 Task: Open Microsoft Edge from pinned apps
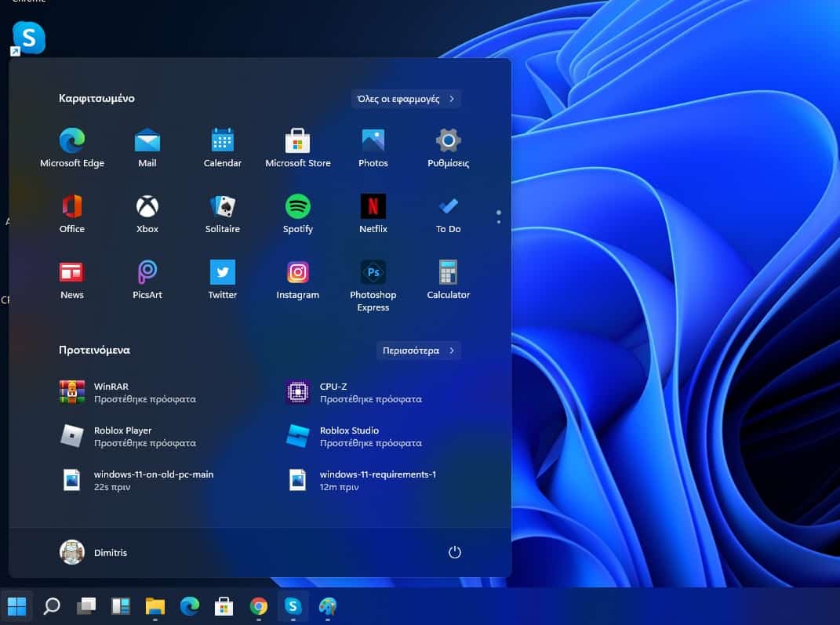click(72, 147)
